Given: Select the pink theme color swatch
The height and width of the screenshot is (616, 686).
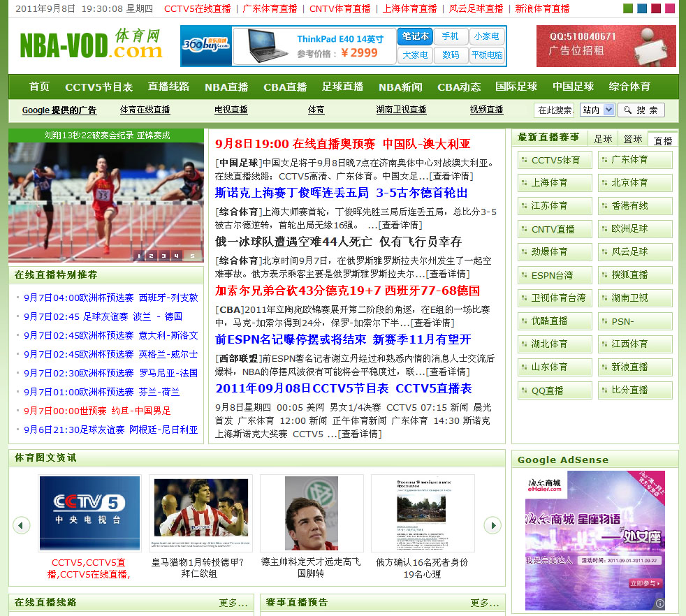Looking at the screenshot, I should click(670, 8).
